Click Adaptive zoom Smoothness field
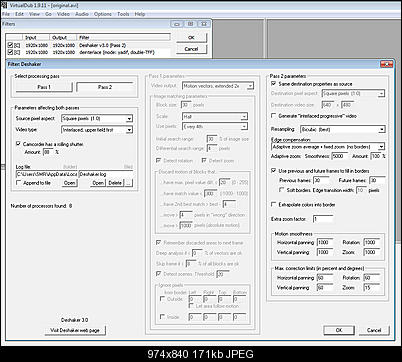The width and height of the screenshot is (402, 362). [x=340, y=156]
